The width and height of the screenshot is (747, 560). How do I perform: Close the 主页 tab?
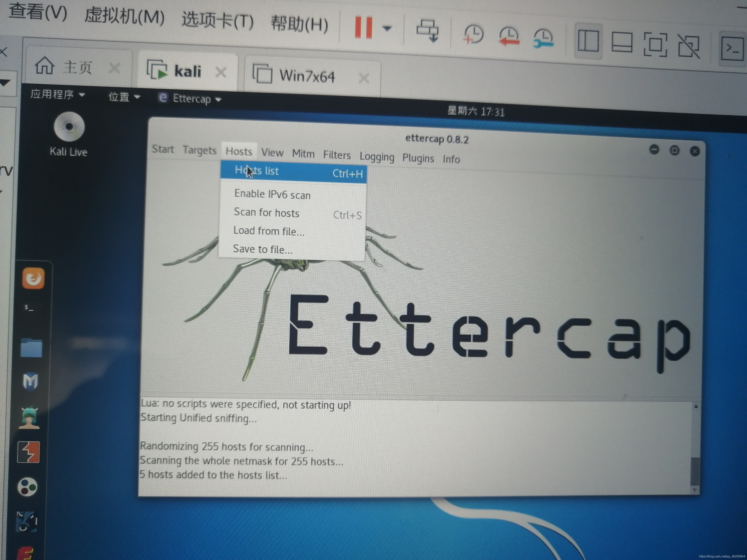coord(115,68)
